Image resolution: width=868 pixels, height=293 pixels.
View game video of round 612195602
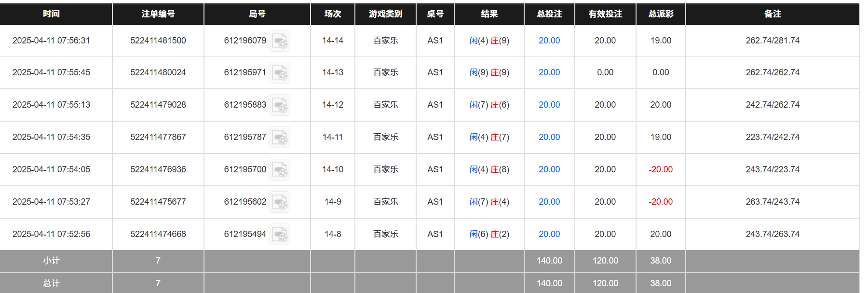[x=280, y=202]
